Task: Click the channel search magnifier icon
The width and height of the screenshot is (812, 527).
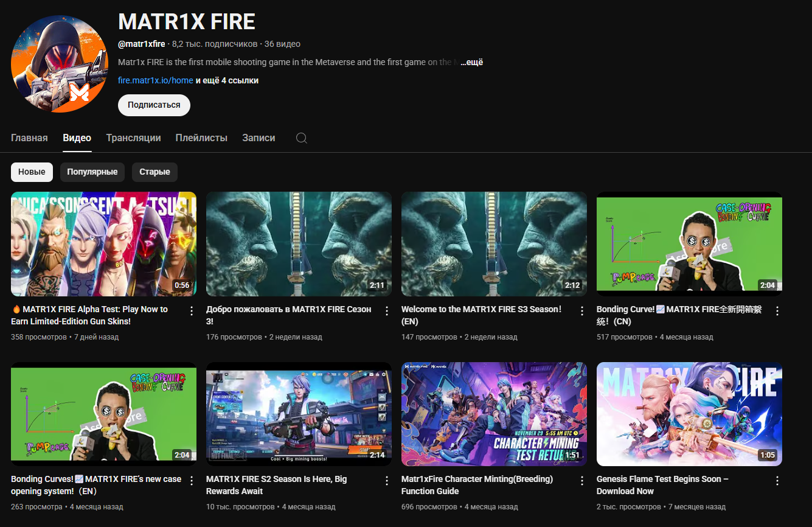Action: coord(301,138)
